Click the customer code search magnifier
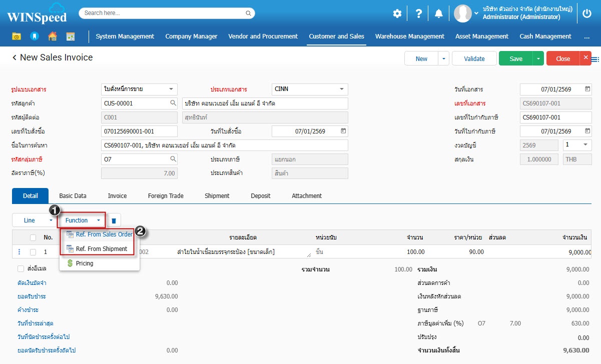Viewport: 601px width, 364px height. tap(173, 103)
